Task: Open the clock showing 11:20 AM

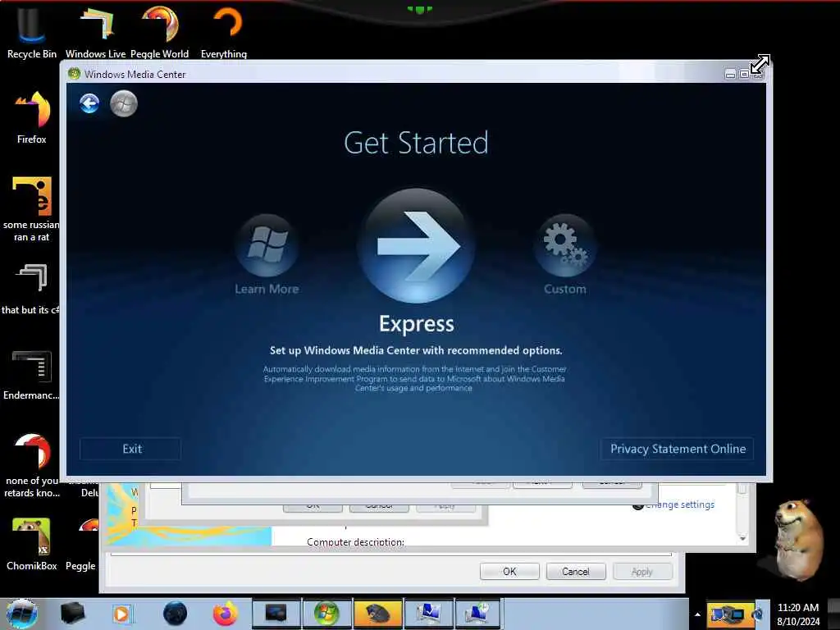Action: pyautogui.click(x=798, y=614)
